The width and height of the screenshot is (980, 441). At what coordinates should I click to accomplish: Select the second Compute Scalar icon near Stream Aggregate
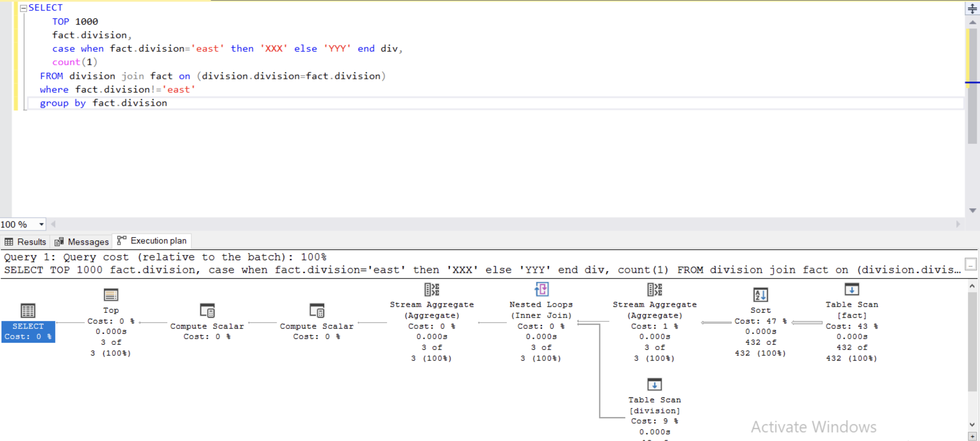(317, 311)
